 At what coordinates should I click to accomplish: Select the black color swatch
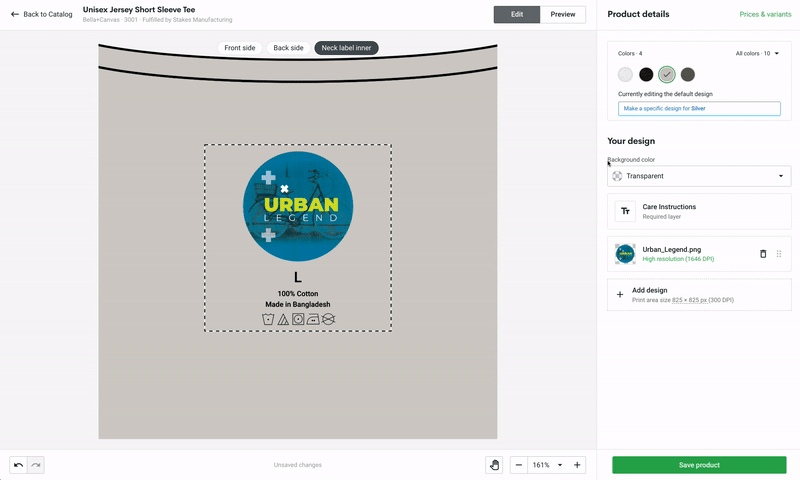[646, 74]
